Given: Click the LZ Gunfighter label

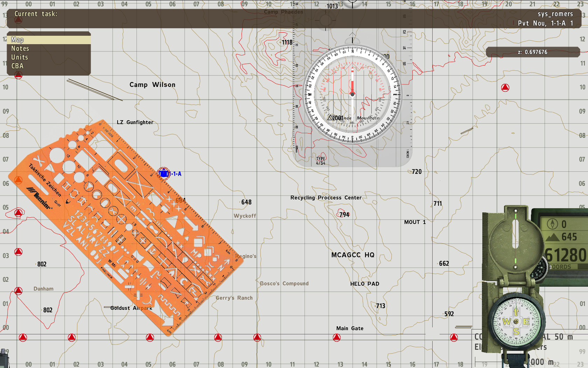Looking at the screenshot, I should click(x=135, y=122).
